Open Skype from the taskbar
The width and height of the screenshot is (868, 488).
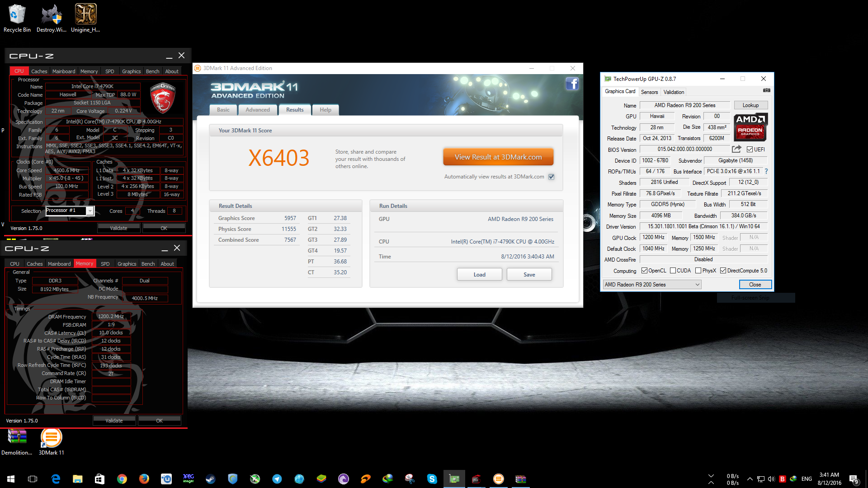432,479
